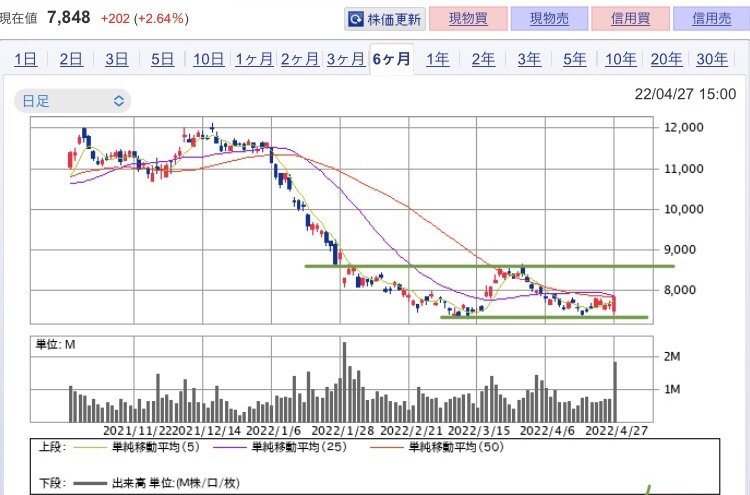
Task: Select the 3ヶ月 chart range
Action: pyautogui.click(x=346, y=59)
